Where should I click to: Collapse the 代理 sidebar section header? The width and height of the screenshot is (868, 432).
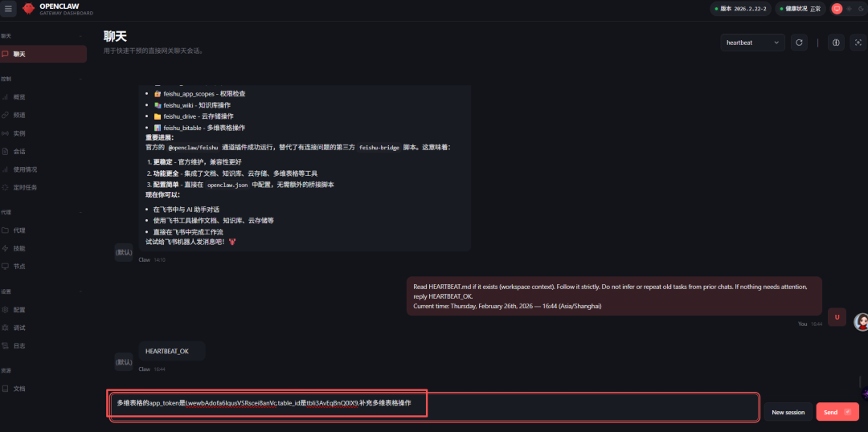tap(43, 212)
